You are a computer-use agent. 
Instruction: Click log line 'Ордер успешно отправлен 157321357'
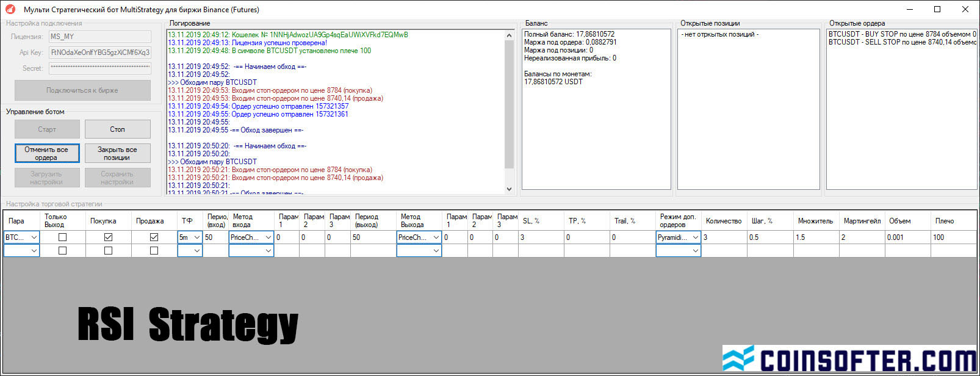(x=258, y=106)
